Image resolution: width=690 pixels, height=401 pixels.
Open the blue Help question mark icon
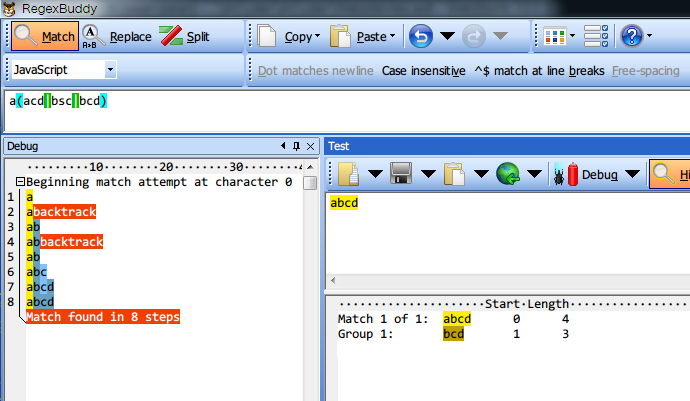[632, 36]
